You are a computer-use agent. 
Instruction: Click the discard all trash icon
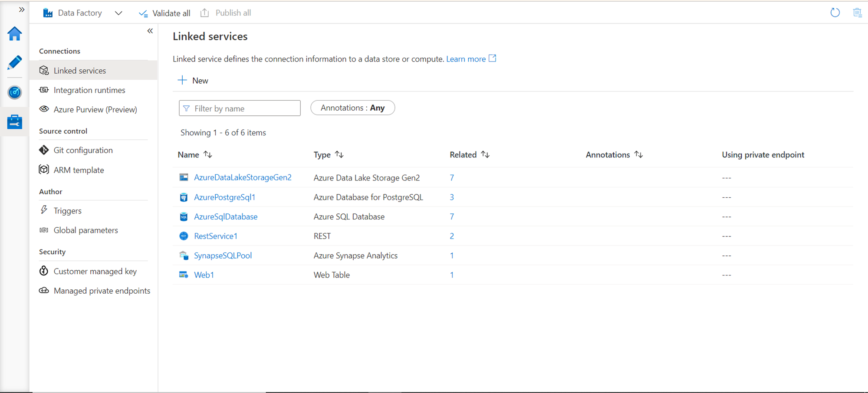click(857, 13)
